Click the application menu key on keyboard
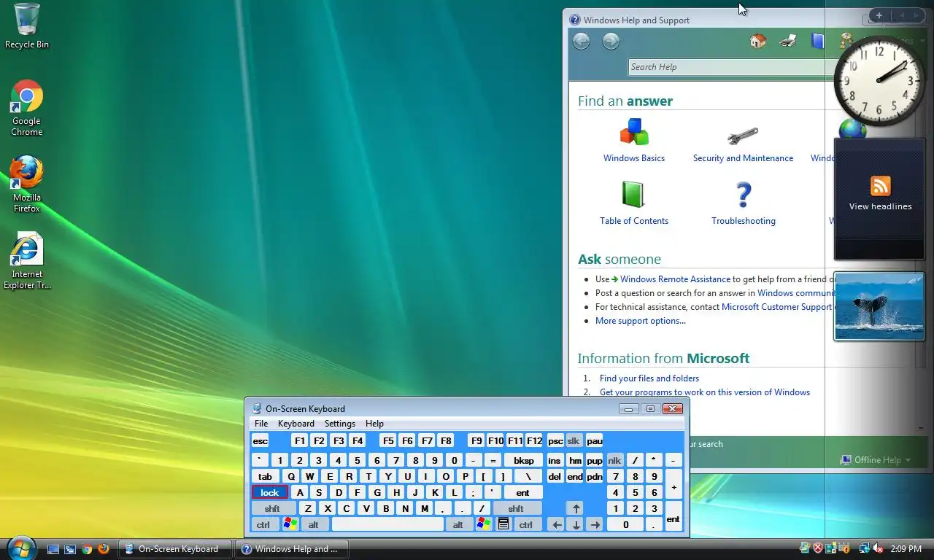This screenshot has width=934, height=560. click(x=503, y=524)
